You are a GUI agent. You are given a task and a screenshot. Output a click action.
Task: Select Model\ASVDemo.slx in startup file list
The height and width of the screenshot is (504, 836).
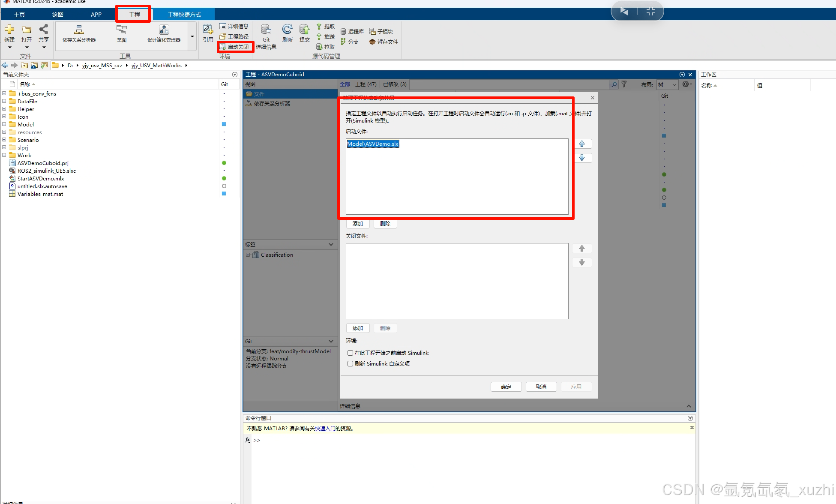(x=373, y=144)
